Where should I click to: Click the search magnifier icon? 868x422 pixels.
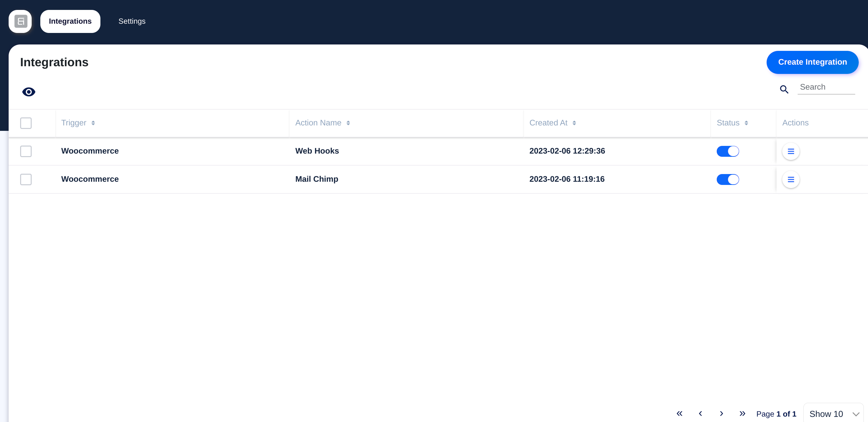click(784, 89)
